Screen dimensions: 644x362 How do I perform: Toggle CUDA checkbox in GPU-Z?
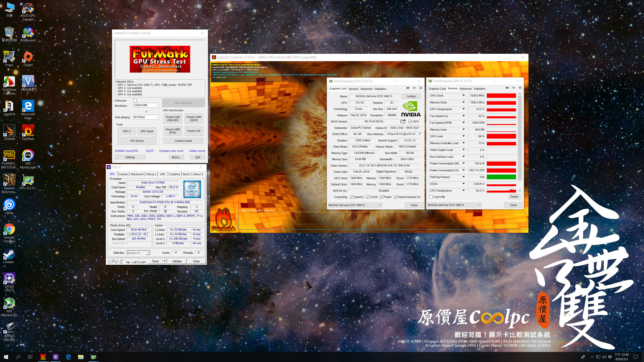coord(367,197)
